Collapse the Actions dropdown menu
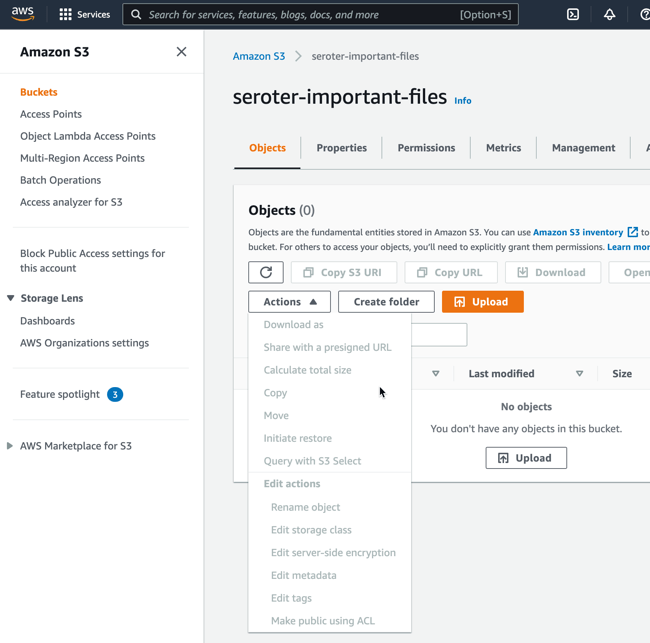Image resolution: width=650 pixels, height=643 pixels. pyautogui.click(x=290, y=301)
